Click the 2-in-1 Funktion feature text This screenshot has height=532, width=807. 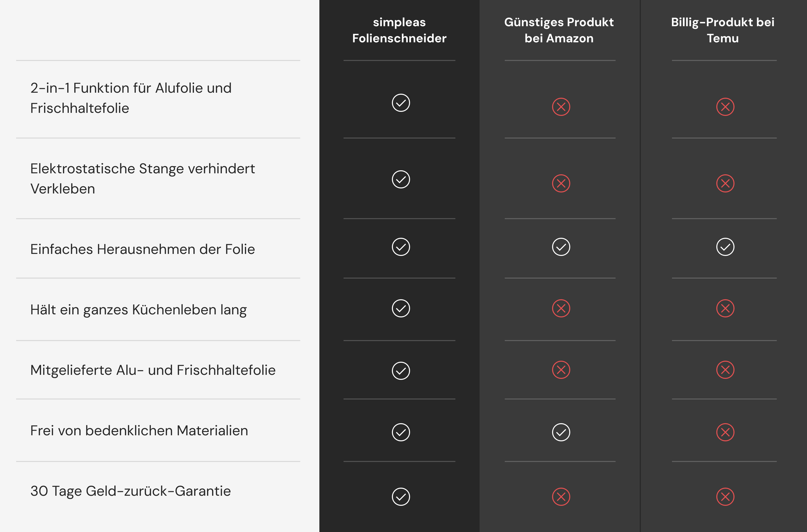pos(131,98)
